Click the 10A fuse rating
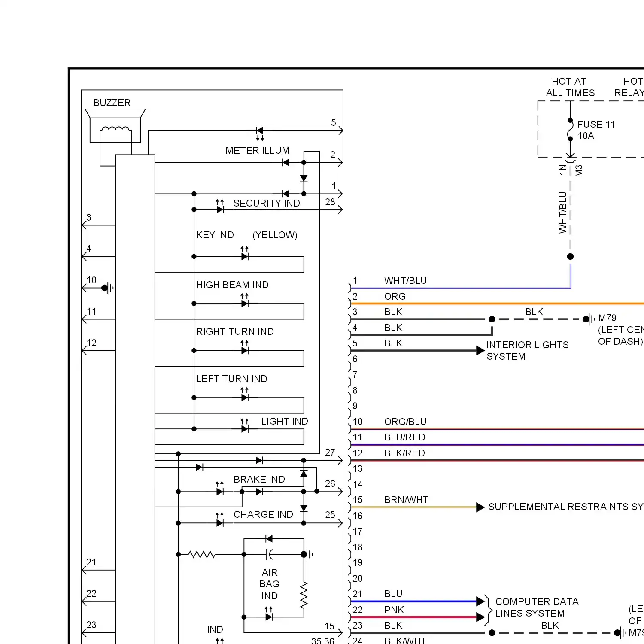The width and height of the screenshot is (644, 644). (586, 136)
